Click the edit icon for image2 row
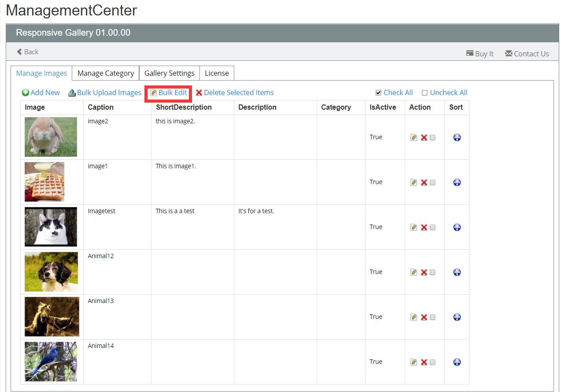561x392 pixels. [x=413, y=137]
